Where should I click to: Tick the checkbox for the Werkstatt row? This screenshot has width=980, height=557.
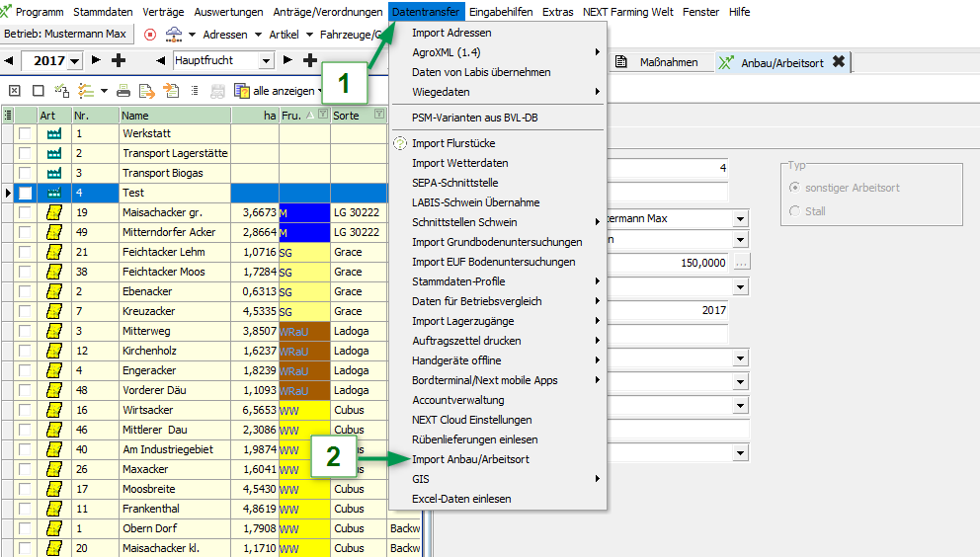(x=25, y=133)
